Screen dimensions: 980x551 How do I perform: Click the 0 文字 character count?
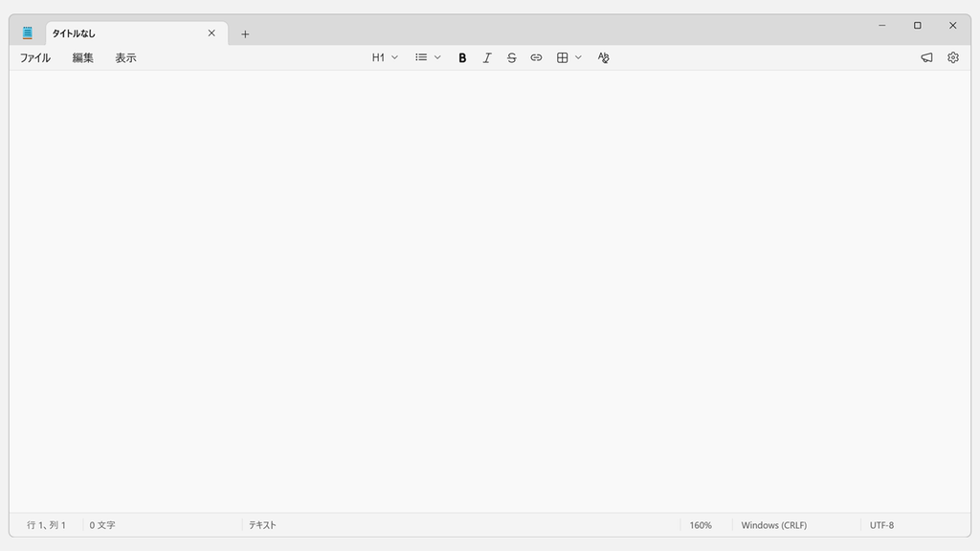click(102, 525)
